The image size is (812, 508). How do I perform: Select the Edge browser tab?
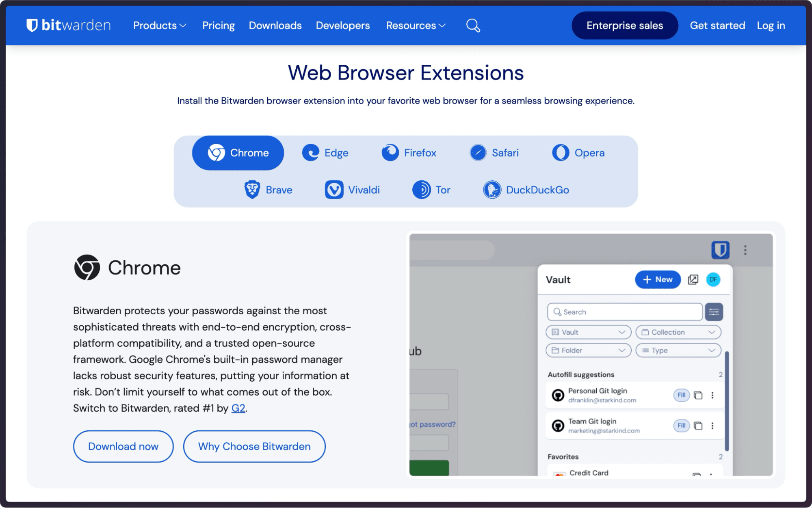pos(325,153)
